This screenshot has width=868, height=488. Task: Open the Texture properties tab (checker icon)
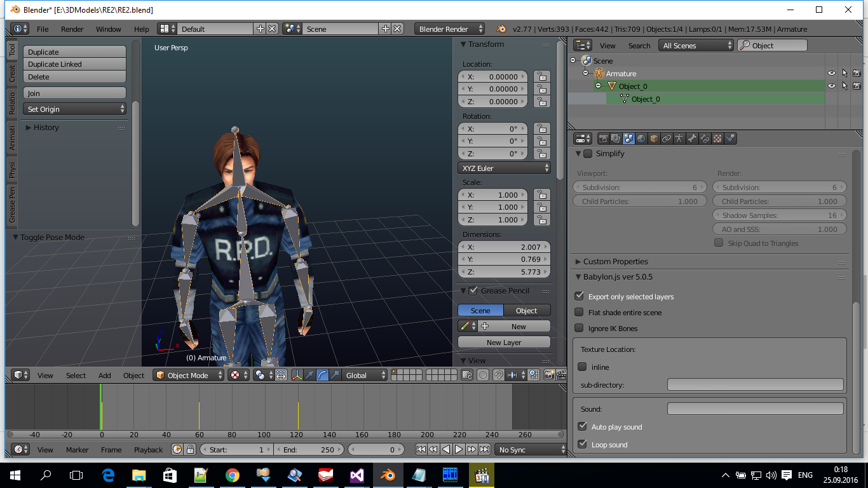pyautogui.click(x=717, y=138)
